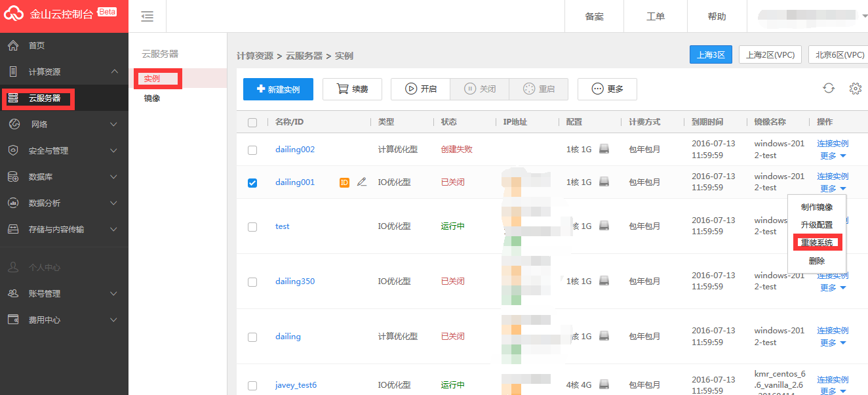
Task: Switch to the 上海2区(VPC) region
Action: click(770, 55)
